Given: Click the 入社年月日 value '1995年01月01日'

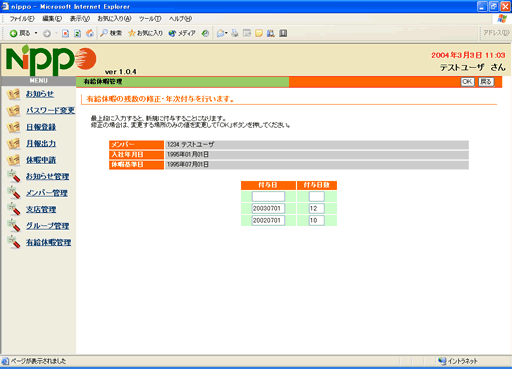Looking at the screenshot, I should coord(188,155).
